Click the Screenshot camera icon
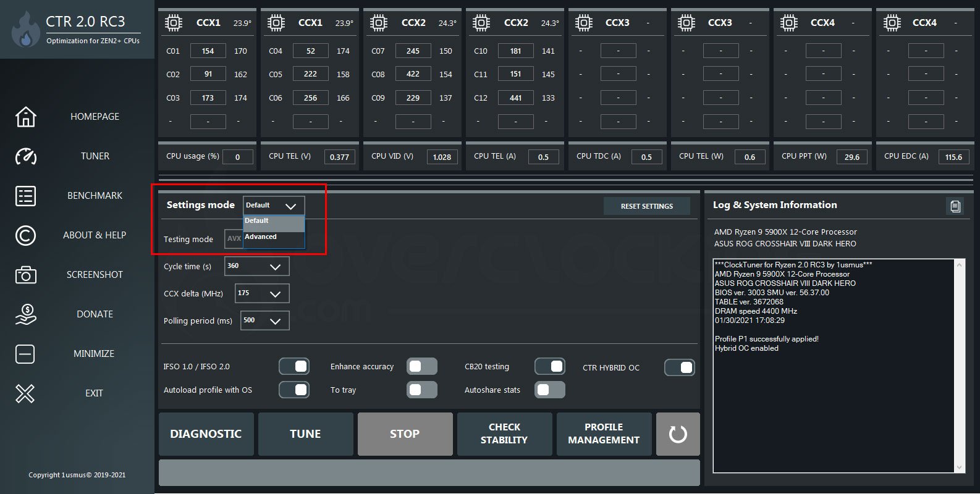 coord(25,275)
